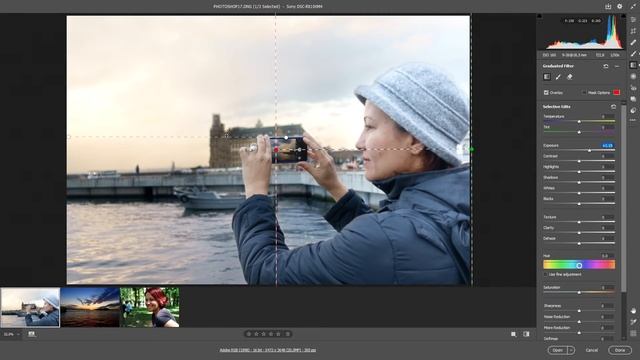This screenshot has width=640, height=360.
Task: Click the star rating control
Action: (x=264, y=334)
